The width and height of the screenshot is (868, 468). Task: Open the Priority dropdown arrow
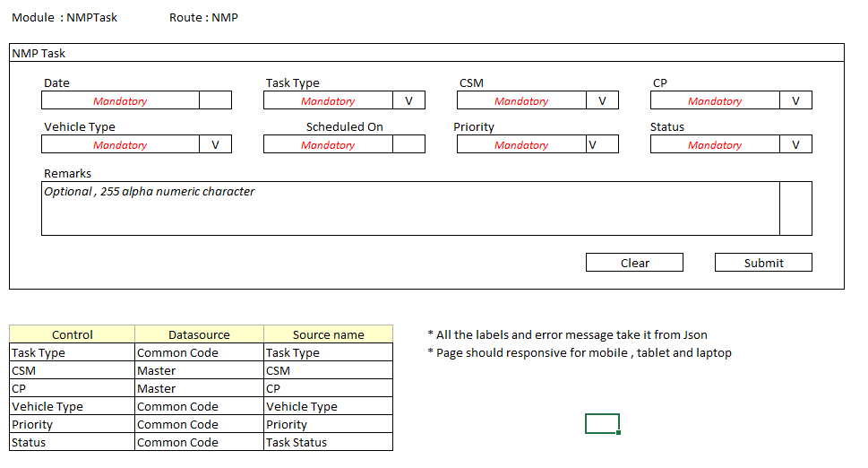click(x=601, y=144)
